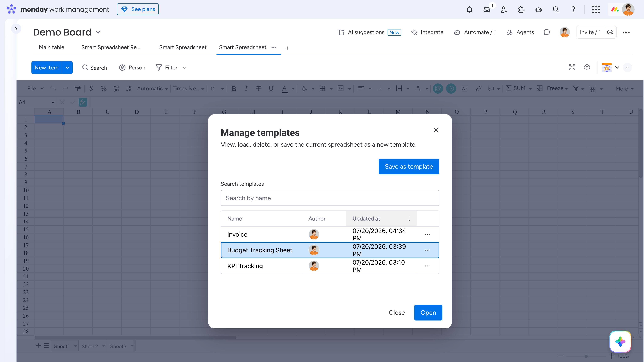This screenshot has height=362, width=644.
Task: Click the See plans button
Action: click(138, 9)
